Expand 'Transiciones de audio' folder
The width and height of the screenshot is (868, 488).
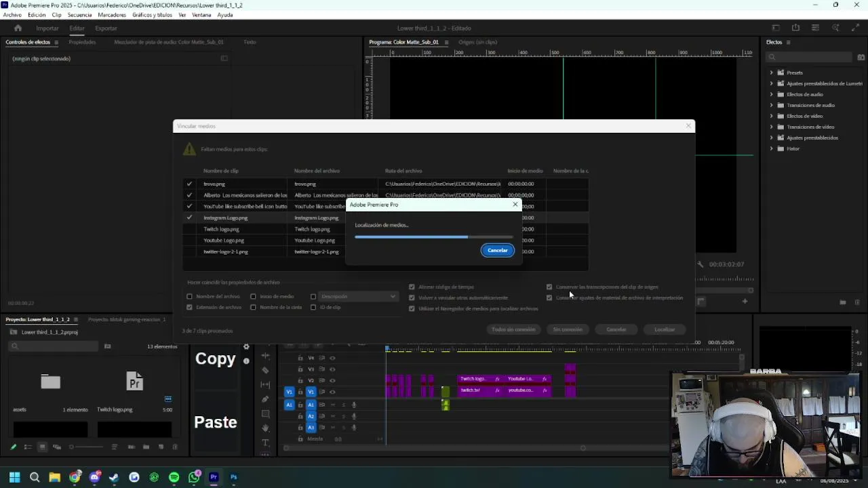(771, 105)
